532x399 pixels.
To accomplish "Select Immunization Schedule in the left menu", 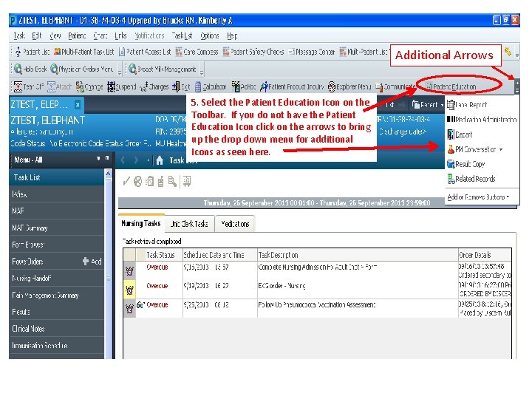I will click(x=56, y=345).
